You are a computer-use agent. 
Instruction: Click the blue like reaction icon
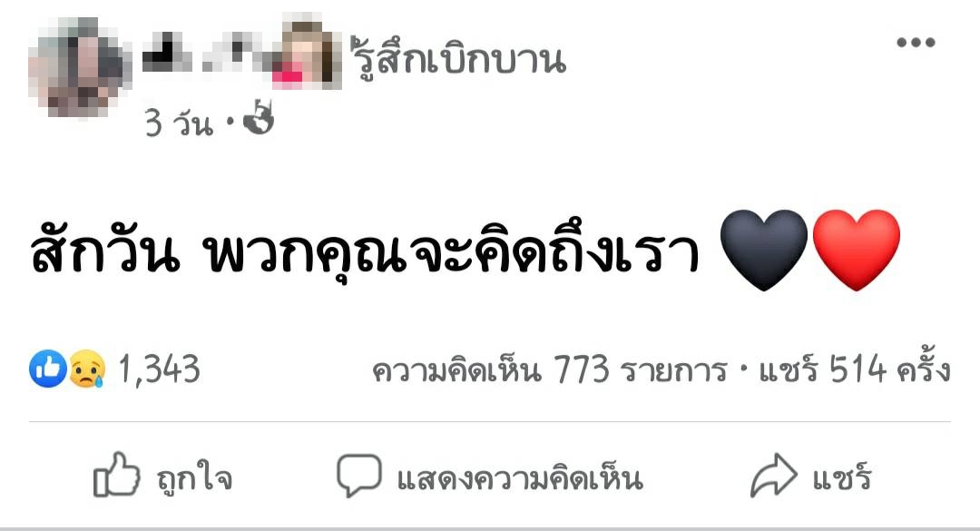pos(48,369)
